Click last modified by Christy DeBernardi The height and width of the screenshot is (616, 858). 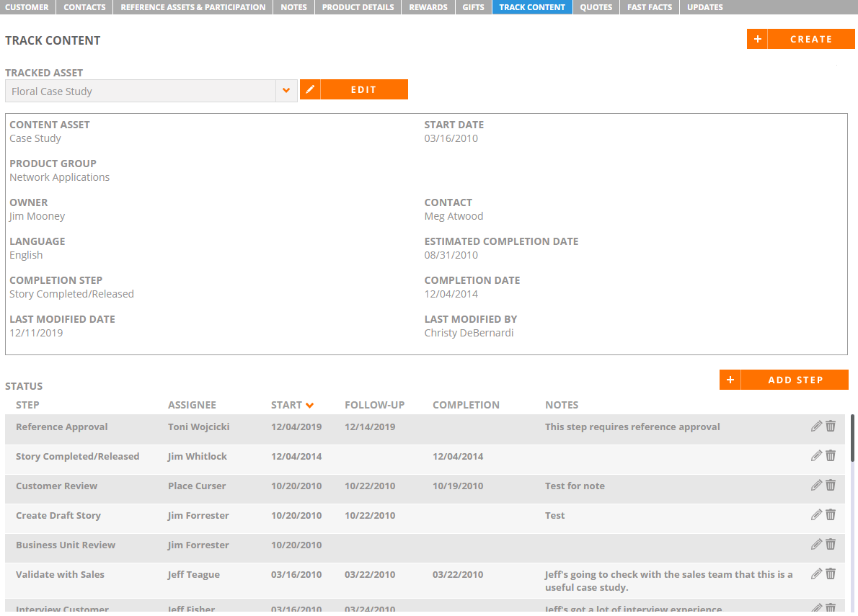(469, 333)
